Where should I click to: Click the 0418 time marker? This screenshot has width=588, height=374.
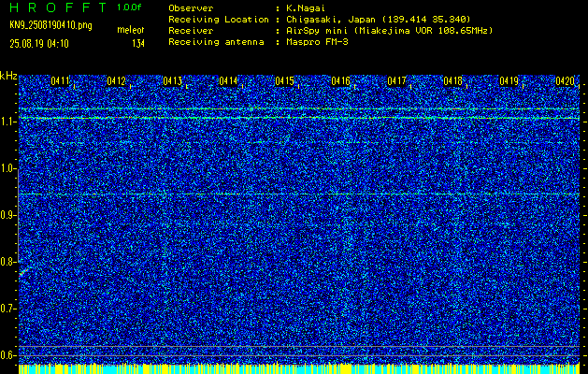point(453,81)
